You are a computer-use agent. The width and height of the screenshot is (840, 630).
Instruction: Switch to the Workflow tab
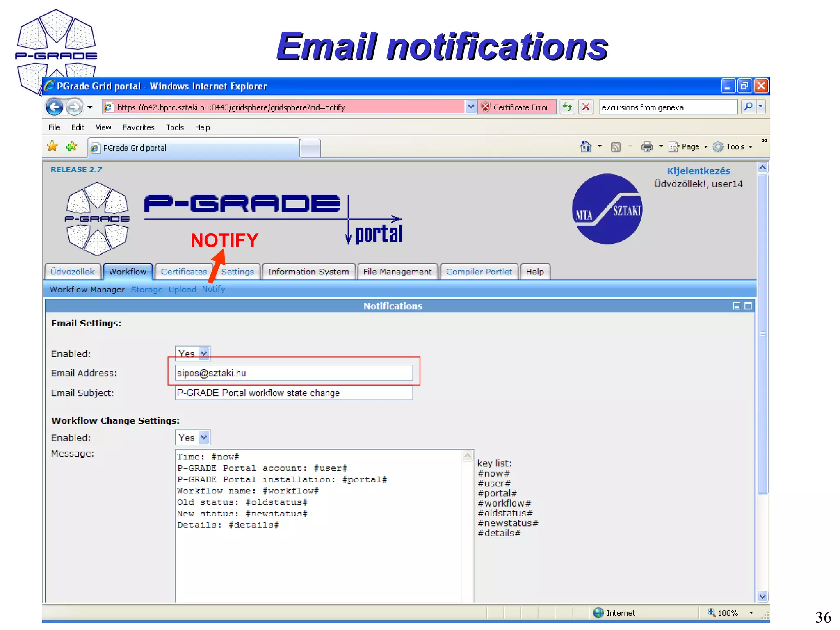(x=128, y=272)
